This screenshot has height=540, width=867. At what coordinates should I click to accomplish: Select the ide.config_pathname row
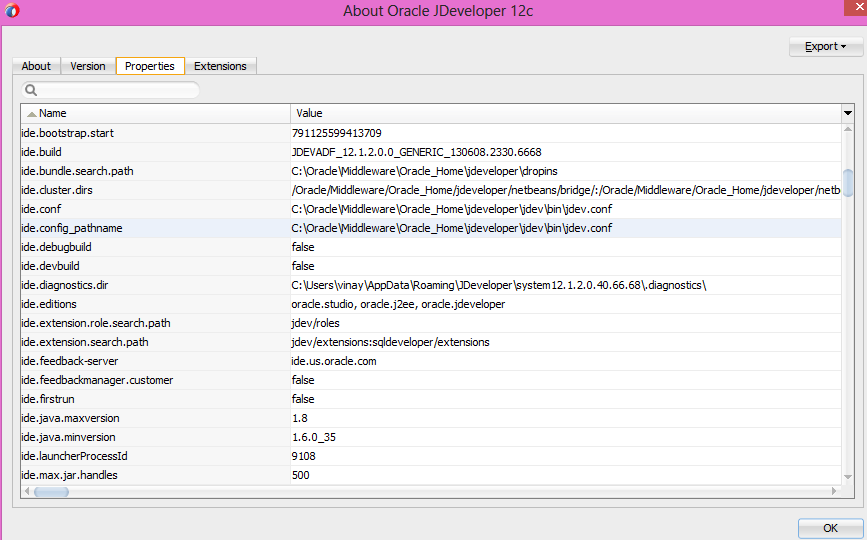[x=431, y=228]
